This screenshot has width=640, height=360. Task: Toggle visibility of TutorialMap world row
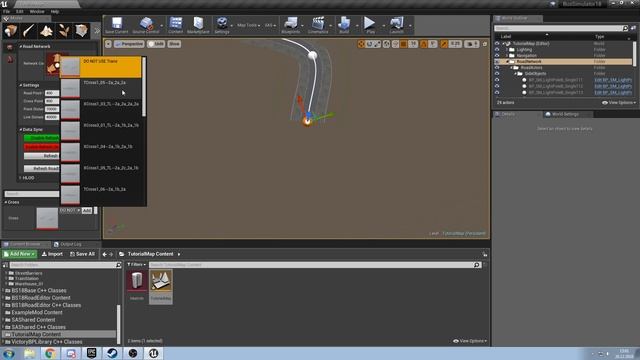click(x=497, y=43)
